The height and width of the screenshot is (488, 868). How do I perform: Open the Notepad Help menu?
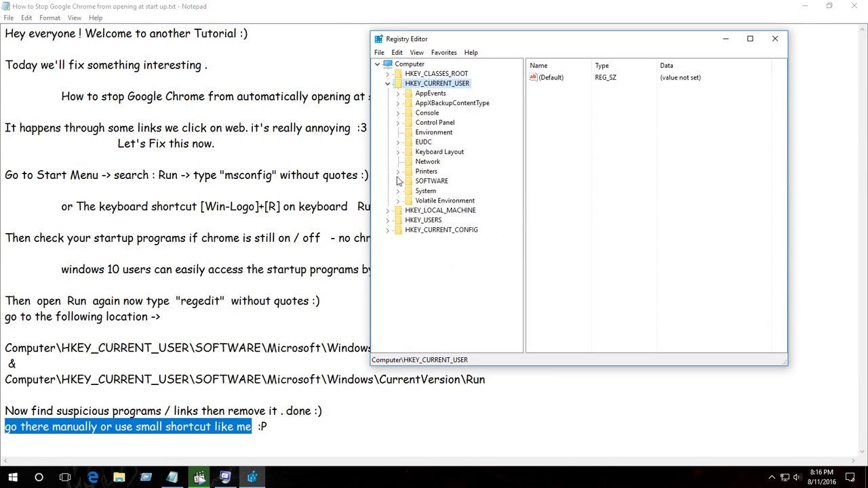(96, 18)
